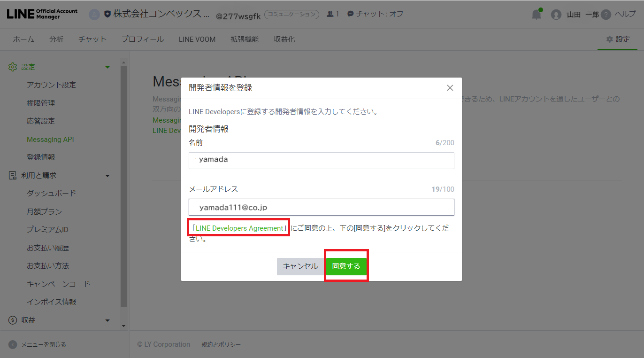This screenshot has height=358, width=644.
Task: Click the account profile avatar near company name
Action: pos(94,15)
